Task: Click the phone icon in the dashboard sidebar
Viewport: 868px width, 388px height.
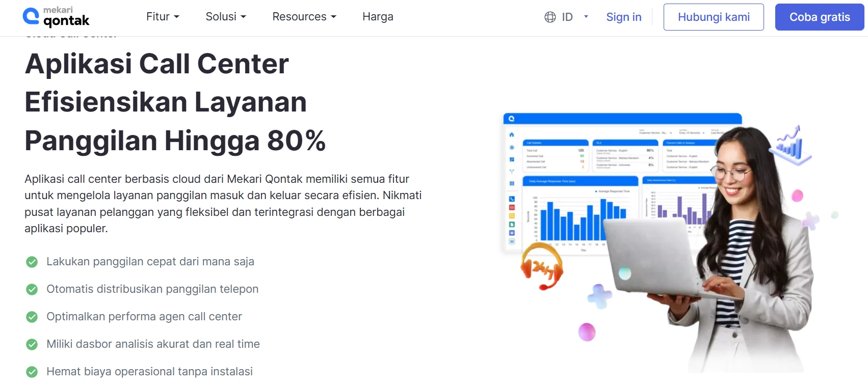Action: click(x=511, y=199)
